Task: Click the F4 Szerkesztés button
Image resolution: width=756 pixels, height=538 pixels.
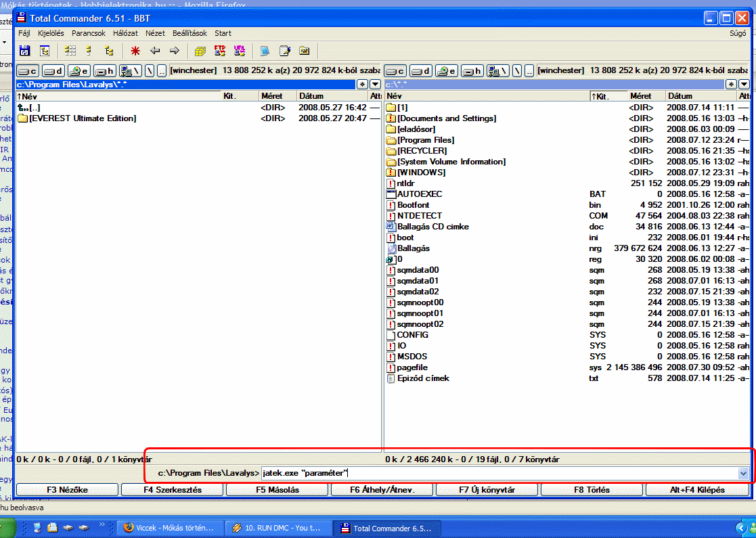Action: point(173,490)
